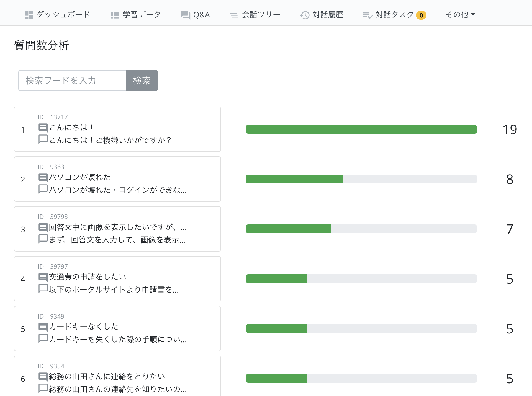
Task: Click question icon beside カードキーなくした
Action: [x=43, y=327]
